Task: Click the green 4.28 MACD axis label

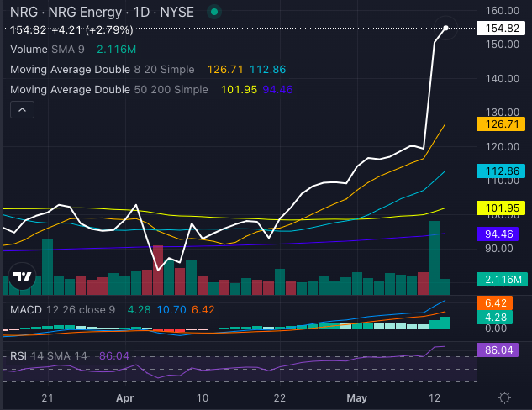Action: [x=494, y=317]
